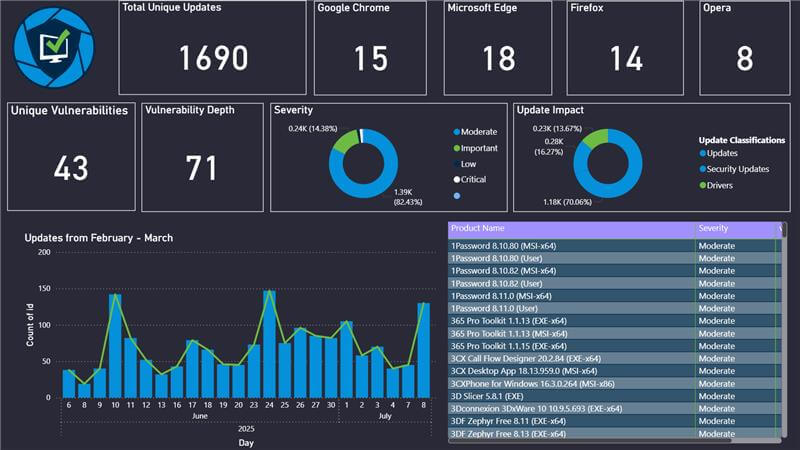Select the Microsoft Edge card showing 18
Image resolution: width=800 pixels, height=450 pixels.
point(497,48)
